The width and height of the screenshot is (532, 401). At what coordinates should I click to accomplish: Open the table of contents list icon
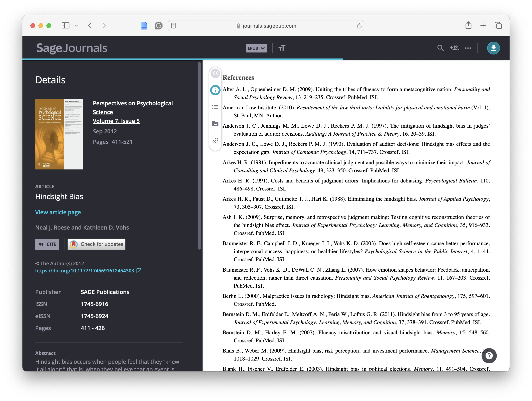click(215, 107)
